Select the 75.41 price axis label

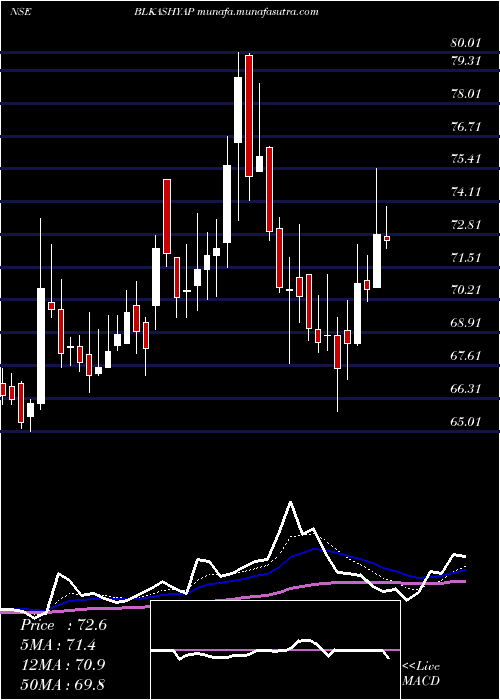(466, 159)
